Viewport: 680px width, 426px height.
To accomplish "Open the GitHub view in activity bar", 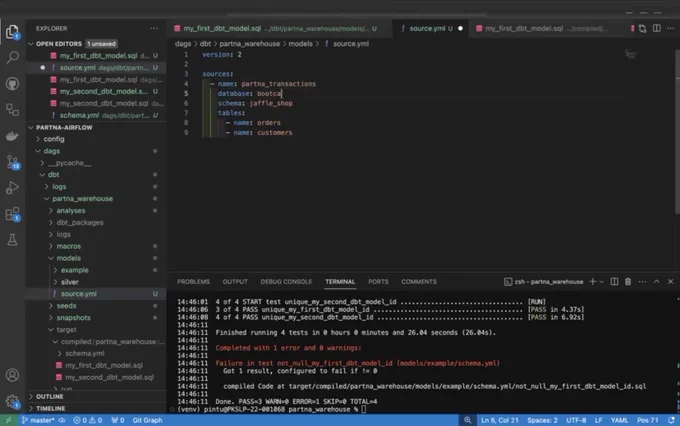I will click(12, 83).
